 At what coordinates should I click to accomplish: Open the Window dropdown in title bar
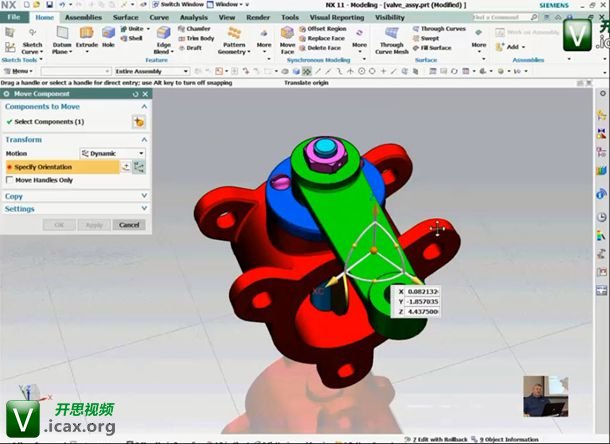click(x=227, y=5)
